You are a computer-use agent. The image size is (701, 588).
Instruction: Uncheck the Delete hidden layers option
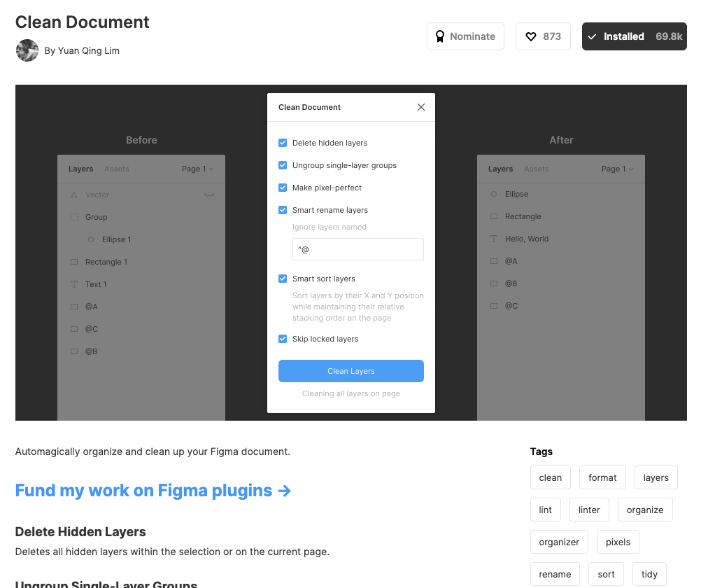point(283,143)
